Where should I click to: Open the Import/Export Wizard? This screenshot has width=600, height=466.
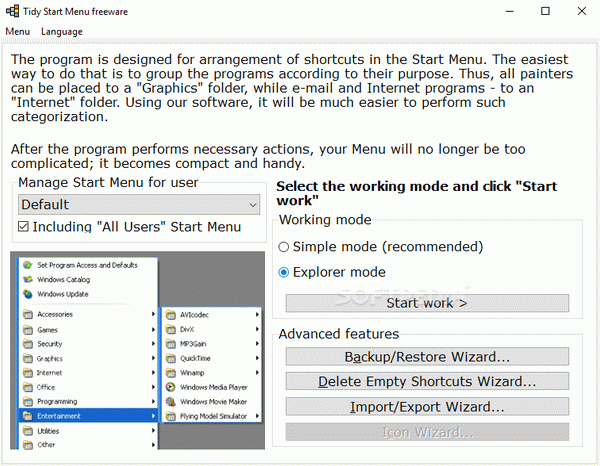tap(427, 407)
